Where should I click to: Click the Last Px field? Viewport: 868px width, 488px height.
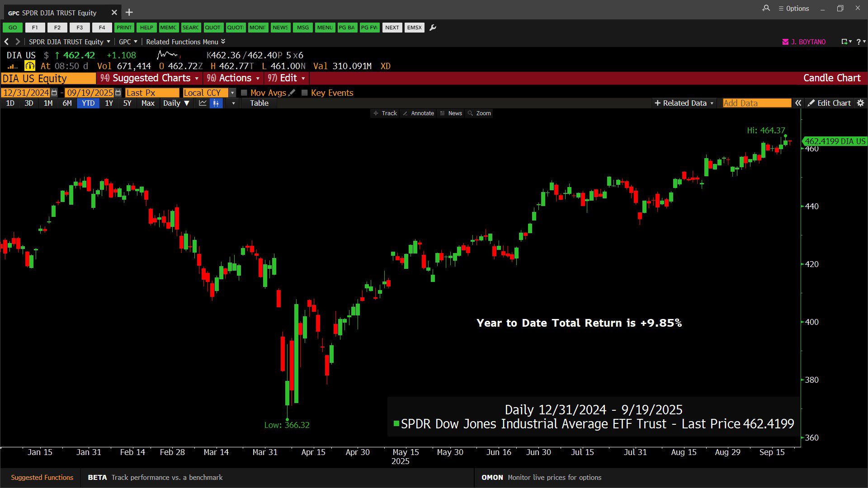point(152,93)
